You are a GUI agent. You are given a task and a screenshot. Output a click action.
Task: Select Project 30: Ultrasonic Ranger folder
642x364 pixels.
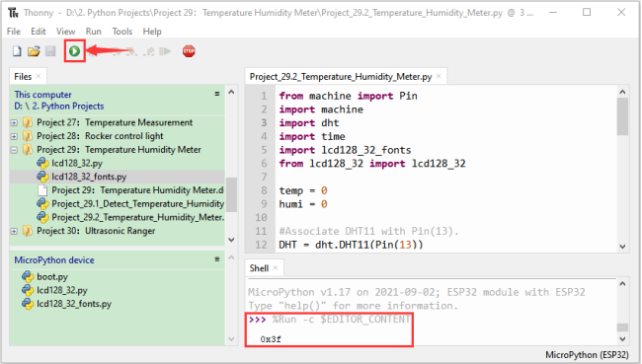(x=96, y=231)
